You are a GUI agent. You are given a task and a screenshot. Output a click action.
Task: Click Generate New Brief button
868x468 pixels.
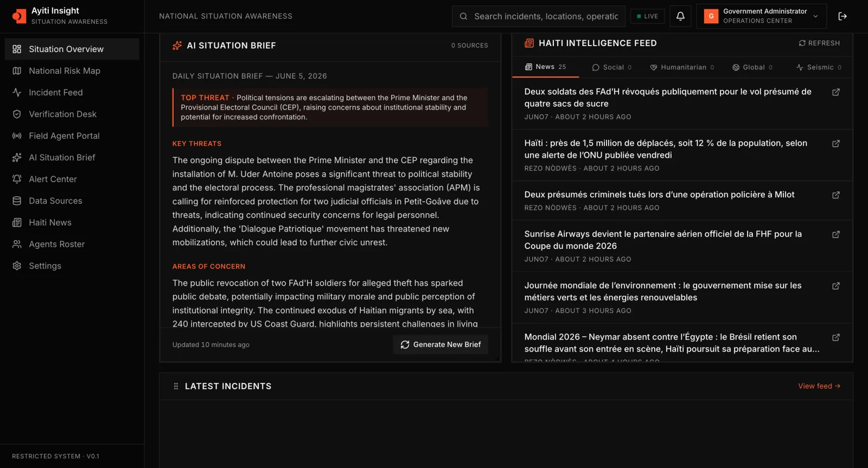pos(441,344)
